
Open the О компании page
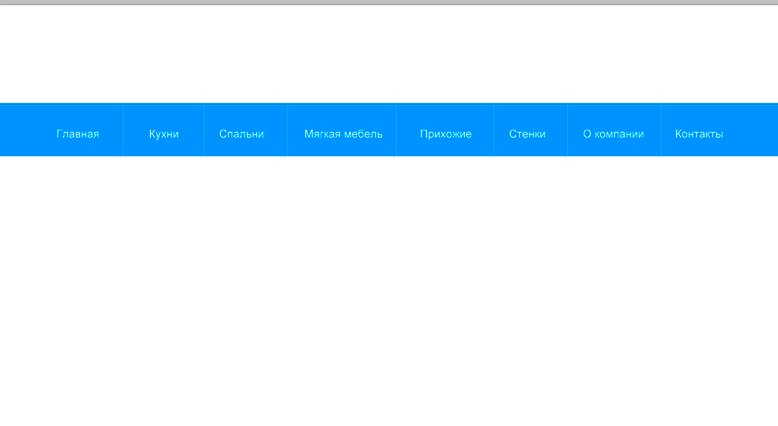613,134
